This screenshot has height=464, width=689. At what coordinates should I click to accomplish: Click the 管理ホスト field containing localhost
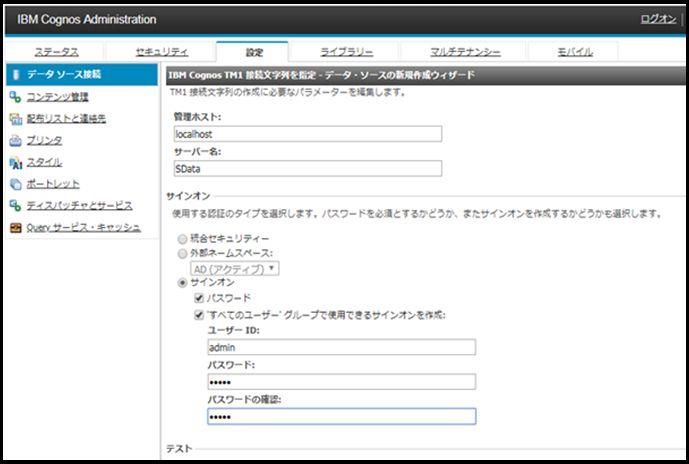[x=308, y=134]
